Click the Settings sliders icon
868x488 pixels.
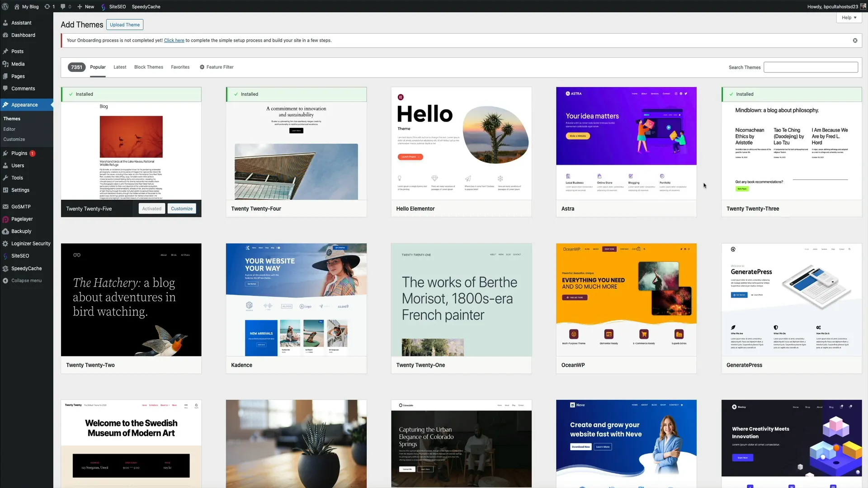pos(5,190)
